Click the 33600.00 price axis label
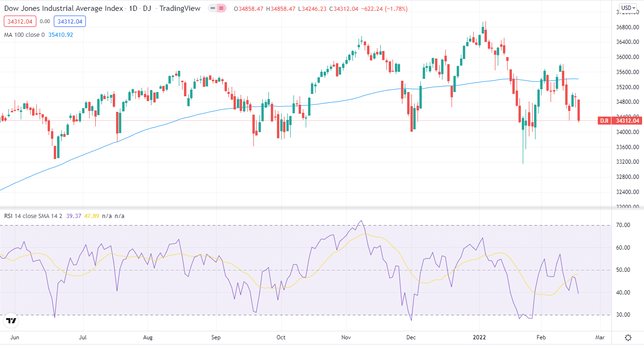 [628, 147]
